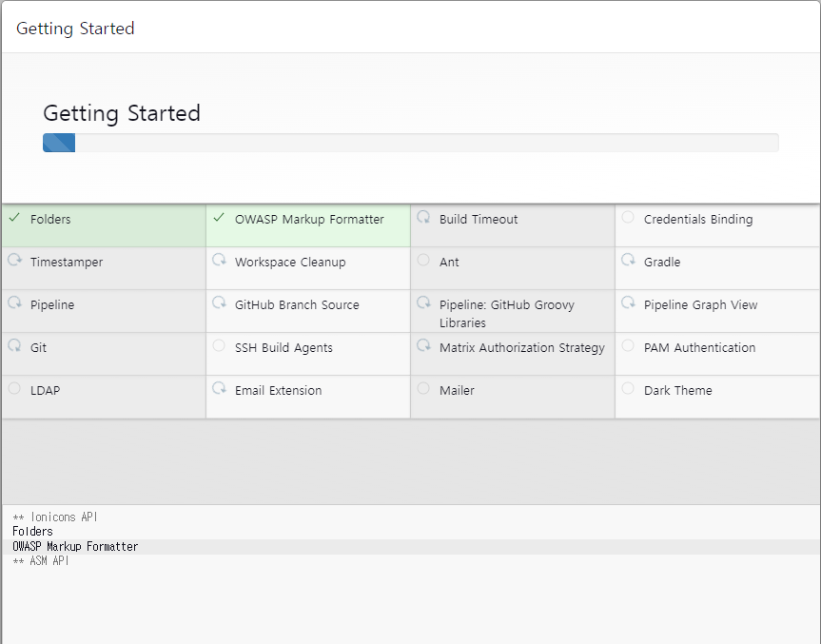Select the Pipeline: GitHub Groovy Libraries name
The width and height of the screenshot is (821, 644).
point(507,314)
